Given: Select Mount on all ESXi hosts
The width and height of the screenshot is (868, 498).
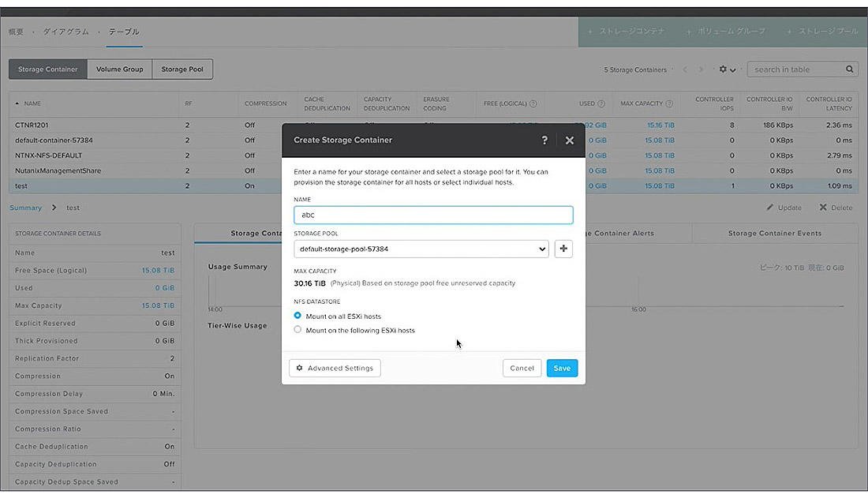Looking at the screenshot, I should (x=297, y=315).
